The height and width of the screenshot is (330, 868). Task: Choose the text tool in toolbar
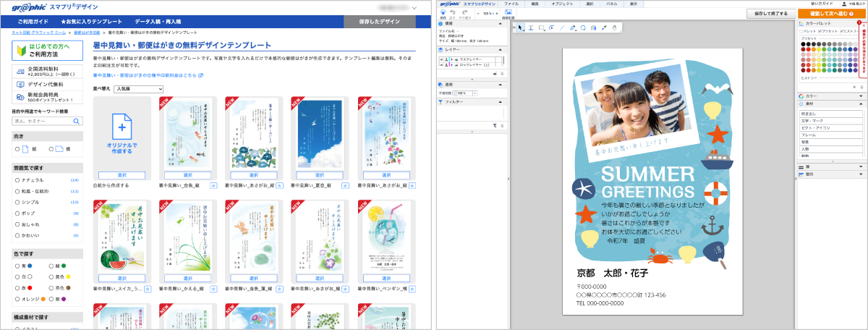tap(531, 27)
